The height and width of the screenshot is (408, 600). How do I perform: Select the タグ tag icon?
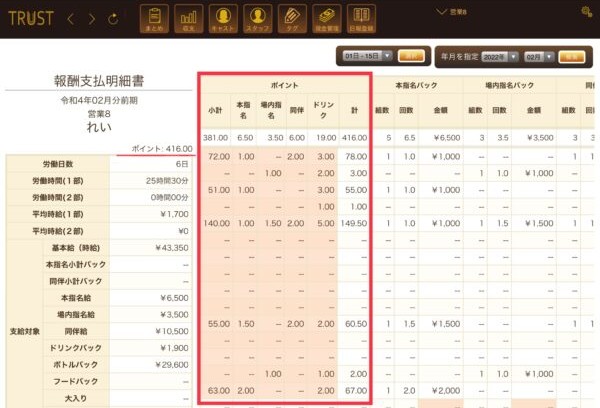point(291,18)
